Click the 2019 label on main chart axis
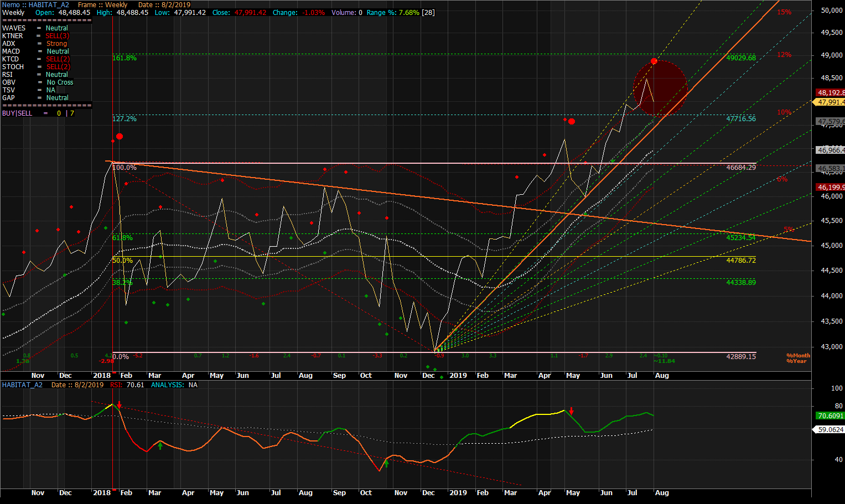Viewport: 845px width, 504px height. click(x=458, y=375)
